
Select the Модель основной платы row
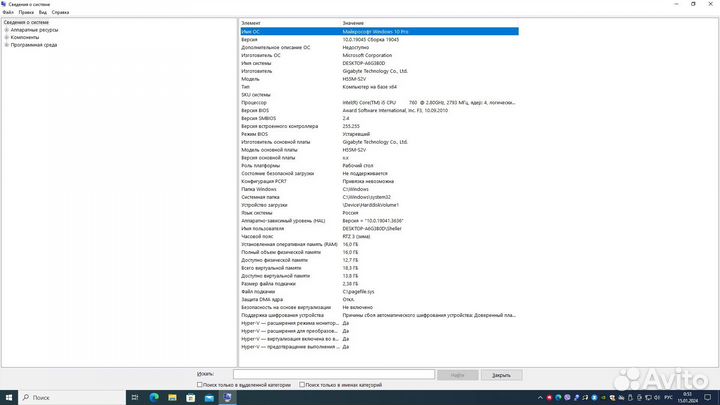(x=379, y=150)
